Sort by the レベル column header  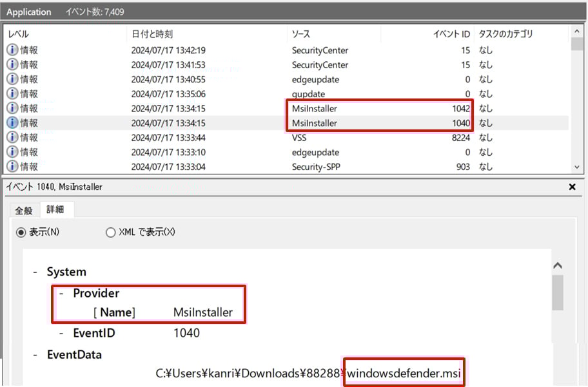[64, 34]
